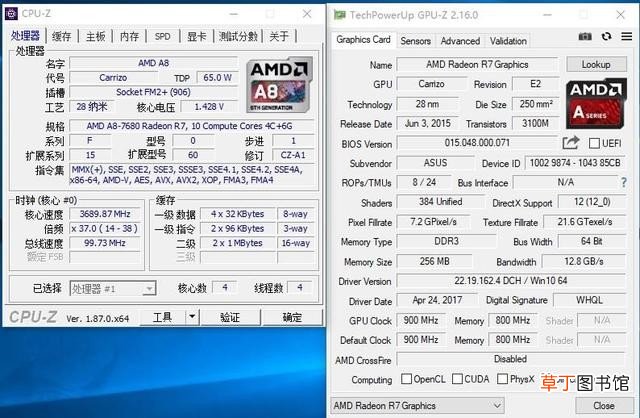This screenshot has width=640, height=418.
Task: Select the Graphics Card tab
Action: 363,40
